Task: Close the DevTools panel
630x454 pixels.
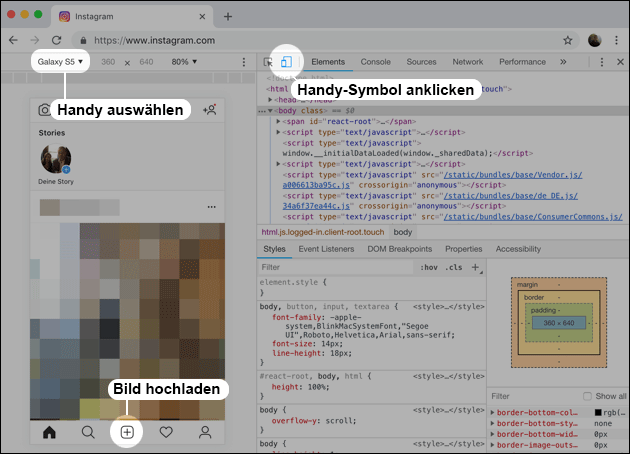Action: point(620,62)
